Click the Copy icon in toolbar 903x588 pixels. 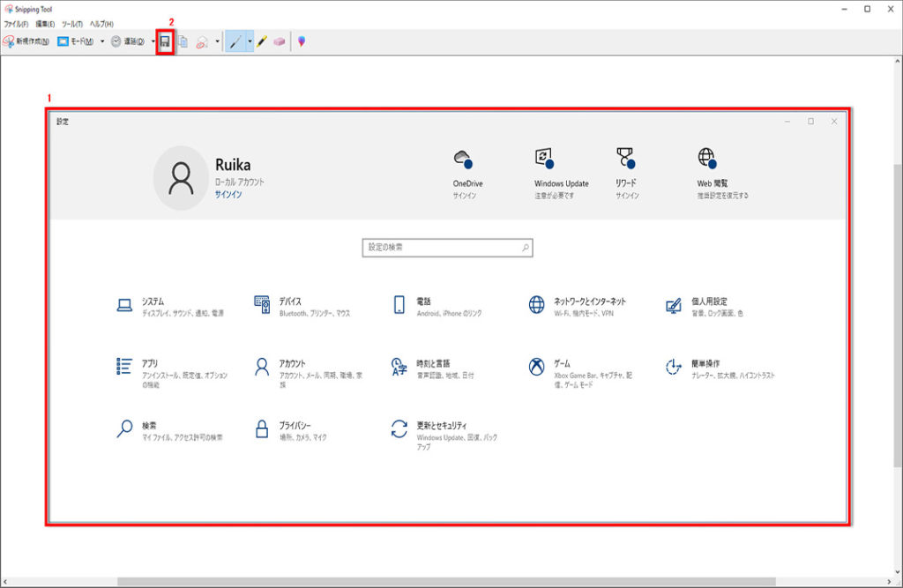click(183, 41)
